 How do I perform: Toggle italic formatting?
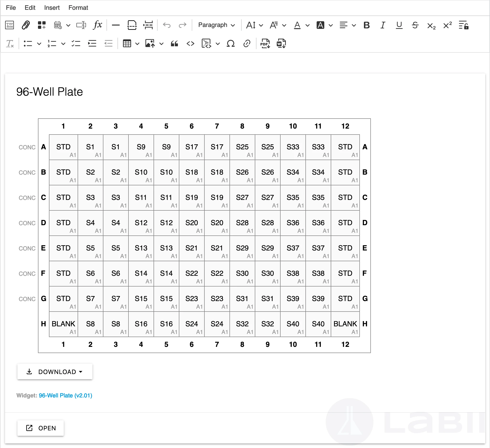point(383,25)
